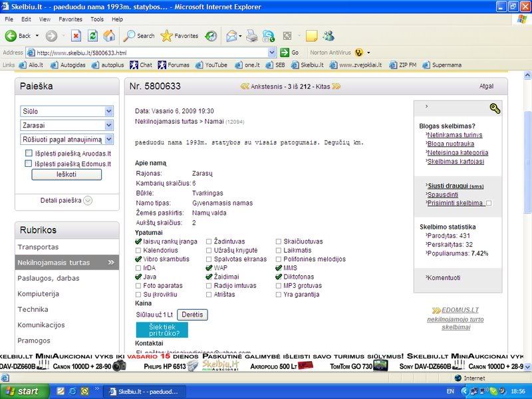
Task: Enable Išplėsti paiešką Edomus.lt checkbox
Action: tap(29, 164)
